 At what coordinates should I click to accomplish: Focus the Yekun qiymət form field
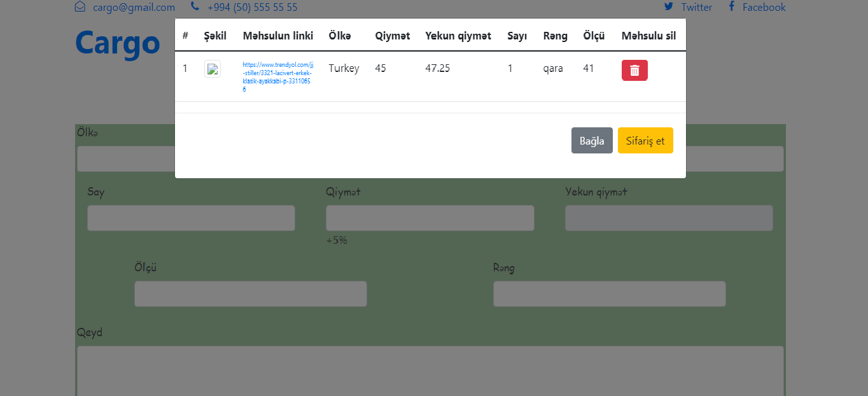(x=669, y=218)
